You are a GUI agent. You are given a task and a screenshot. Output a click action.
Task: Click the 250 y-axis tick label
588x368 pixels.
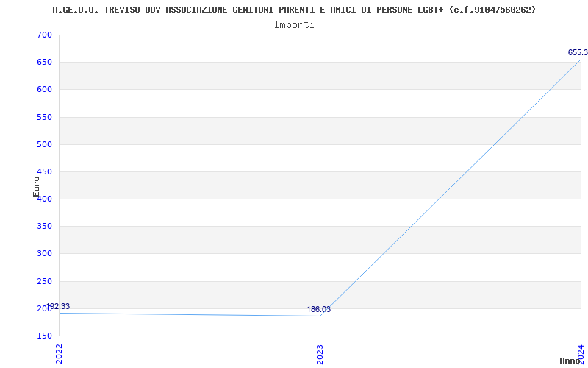[x=44, y=281]
